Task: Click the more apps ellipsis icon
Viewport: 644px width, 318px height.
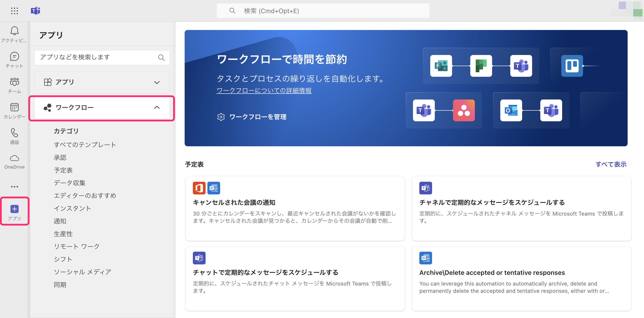Action: click(14, 187)
